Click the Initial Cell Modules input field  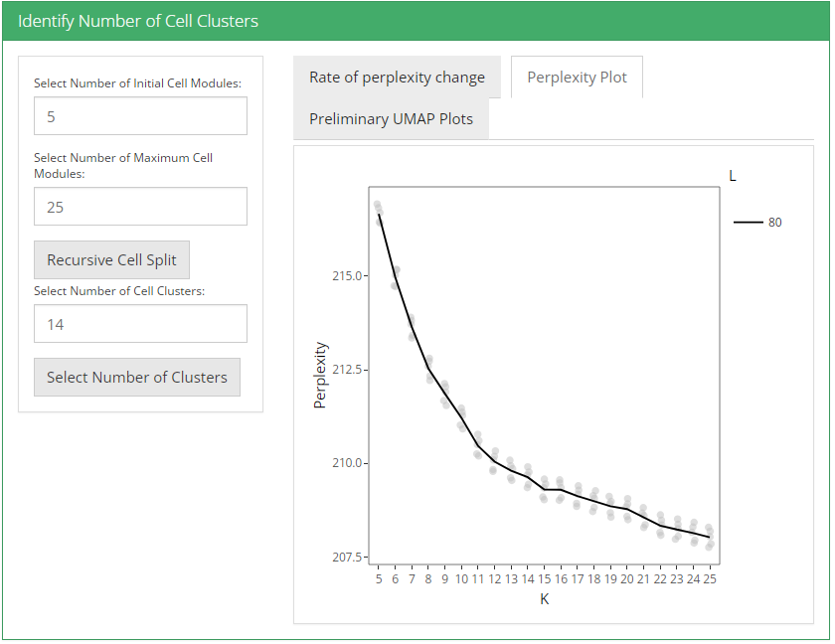(140, 116)
